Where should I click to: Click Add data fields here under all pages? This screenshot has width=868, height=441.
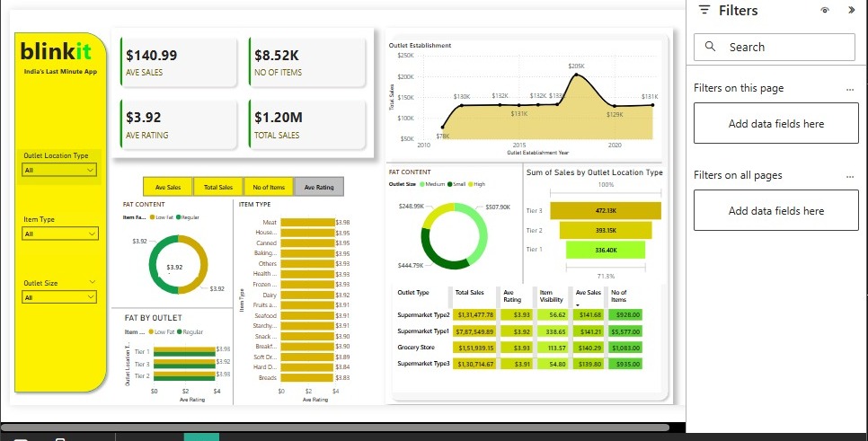point(776,210)
